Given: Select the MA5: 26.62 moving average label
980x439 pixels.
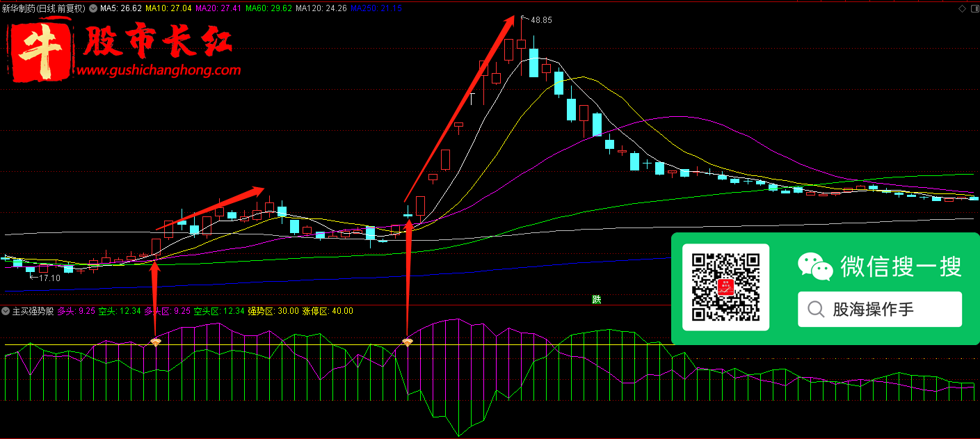Looking at the screenshot, I should point(122,9).
